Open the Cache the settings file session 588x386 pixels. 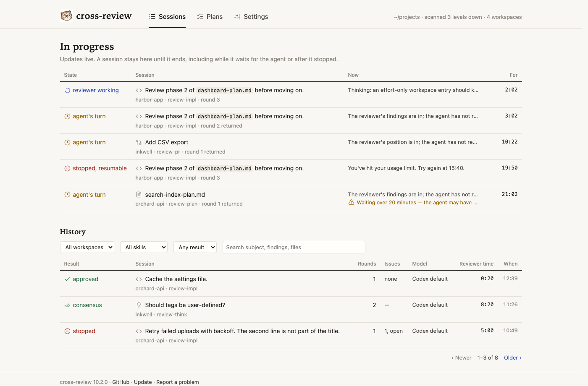click(176, 279)
